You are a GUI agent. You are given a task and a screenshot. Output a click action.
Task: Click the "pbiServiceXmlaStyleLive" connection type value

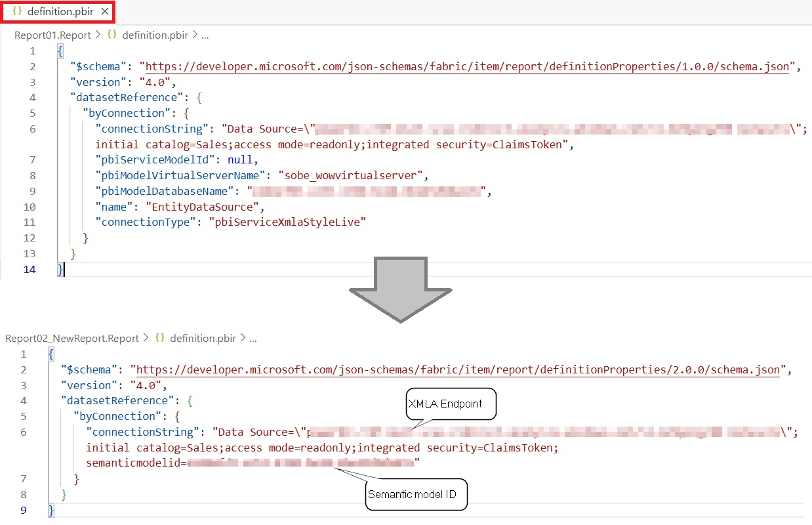(x=287, y=222)
